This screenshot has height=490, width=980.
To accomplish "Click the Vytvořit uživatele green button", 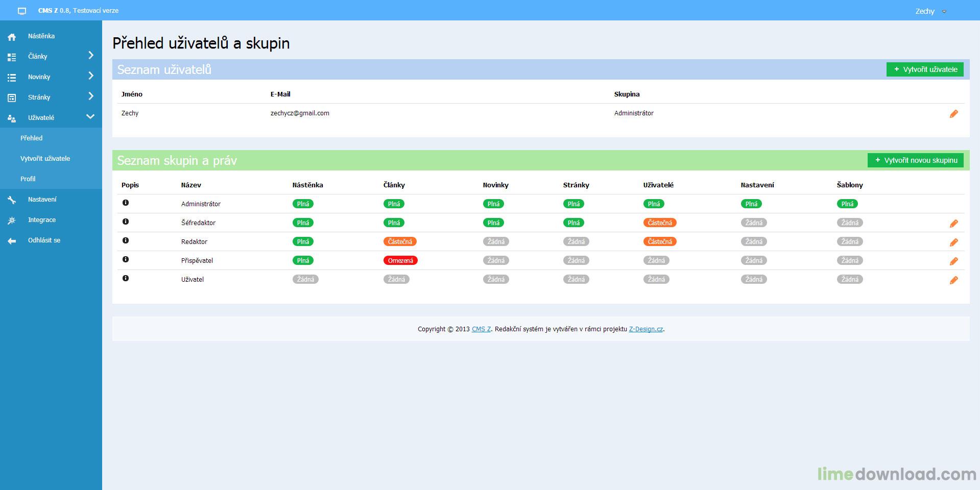I will click(924, 69).
